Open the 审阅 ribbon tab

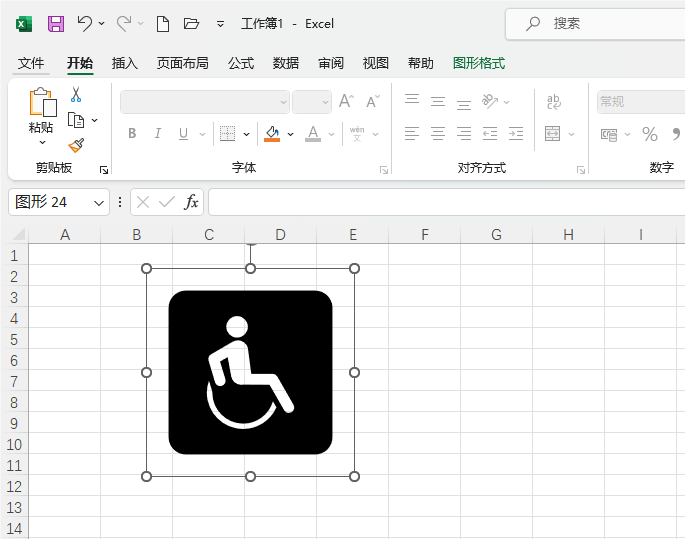[331, 63]
